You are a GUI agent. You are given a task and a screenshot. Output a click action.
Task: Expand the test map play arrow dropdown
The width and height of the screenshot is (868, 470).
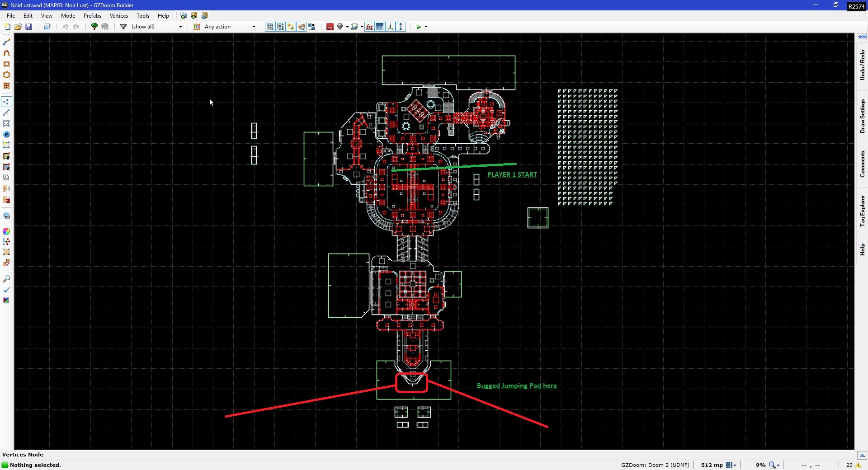coord(426,27)
